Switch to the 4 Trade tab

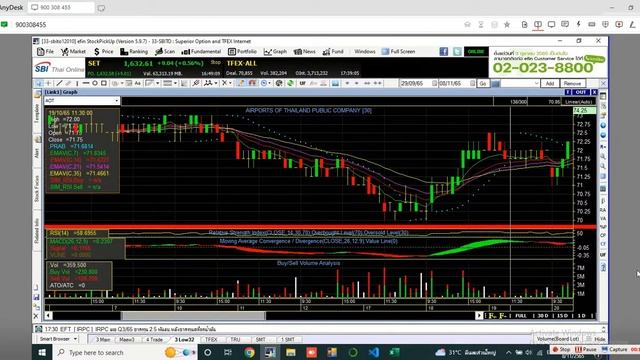click(154, 340)
